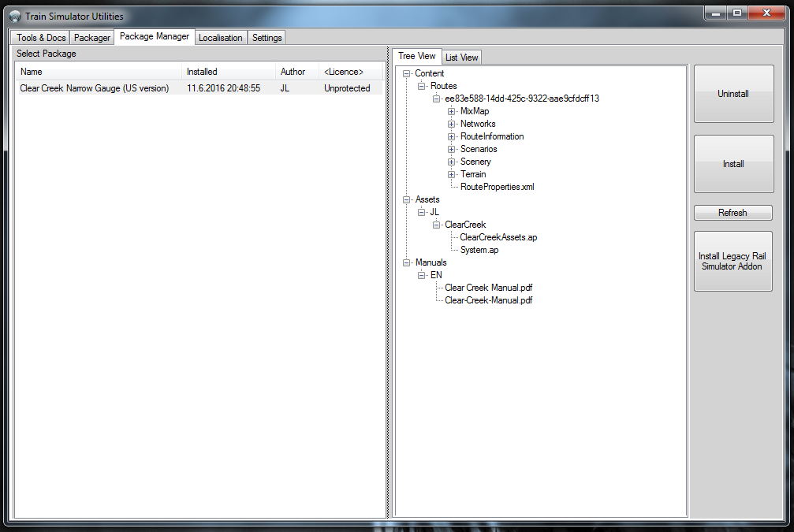Viewport: 794px width, 532px height.
Task: Click Install Legacy Rail Simulator Addon
Action: coord(732,261)
